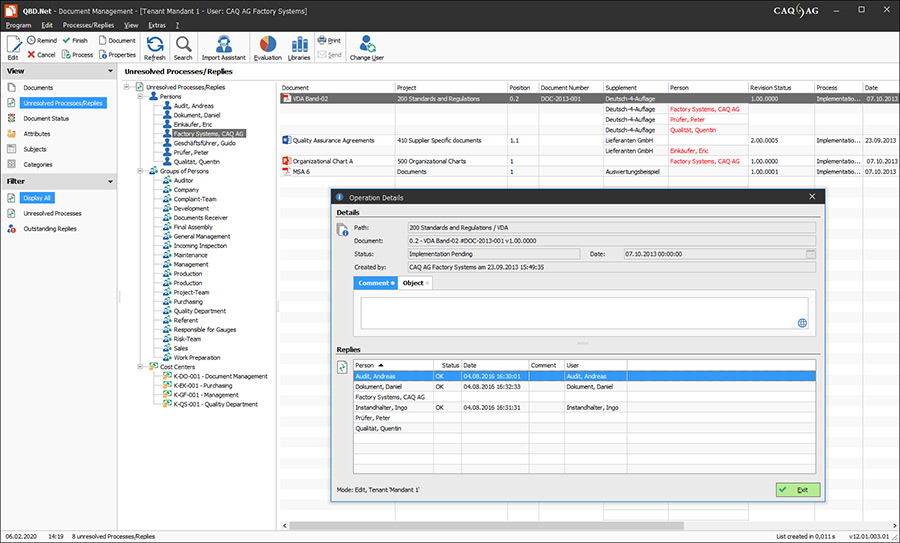
Task: Click the Change User icon
Action: [x=366, y=46]
